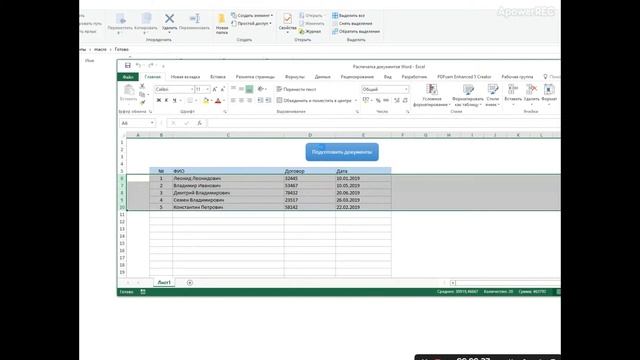Decrease indent in alignment group
This screenshot has width=640, height=360.
tap(260, 100)
